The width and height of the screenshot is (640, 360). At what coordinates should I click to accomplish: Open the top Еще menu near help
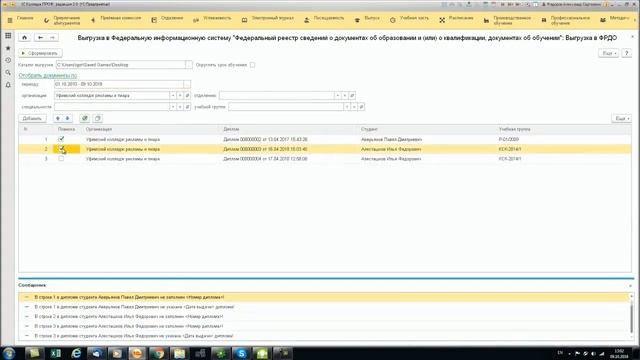pos(609,53)
